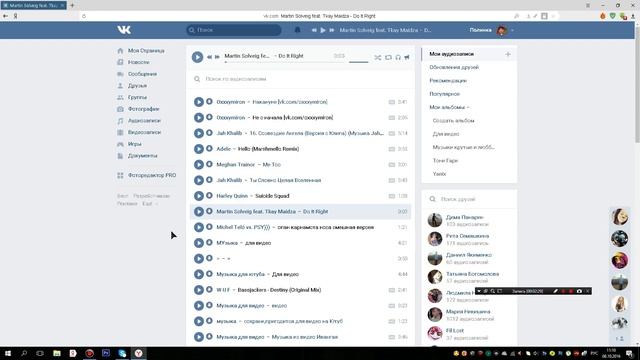Play the Adele Hello Marshmello Remix track
This screenshot has height=360, width=640.
(199, 149)
